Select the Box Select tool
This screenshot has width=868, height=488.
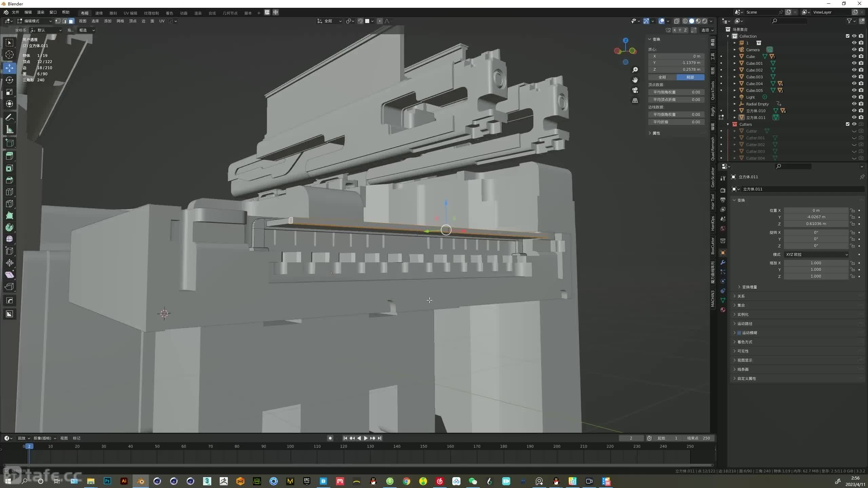pos(9,42)
